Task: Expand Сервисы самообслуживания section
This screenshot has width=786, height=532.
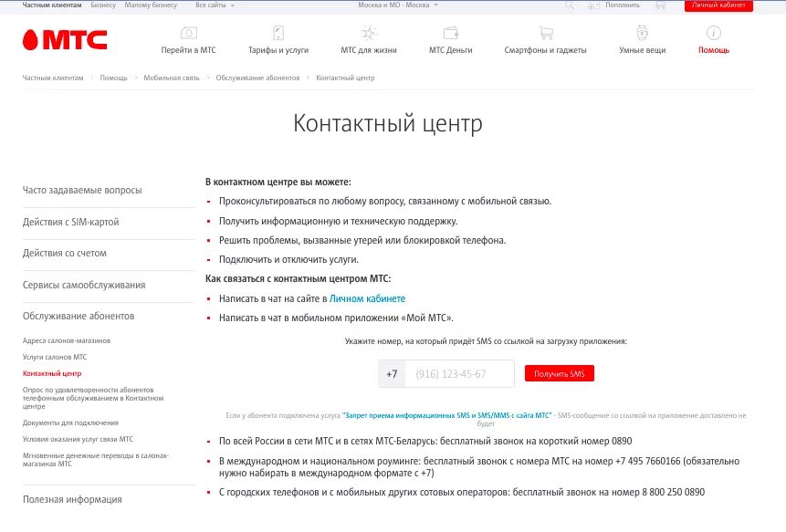Action: tap(84, 285)
